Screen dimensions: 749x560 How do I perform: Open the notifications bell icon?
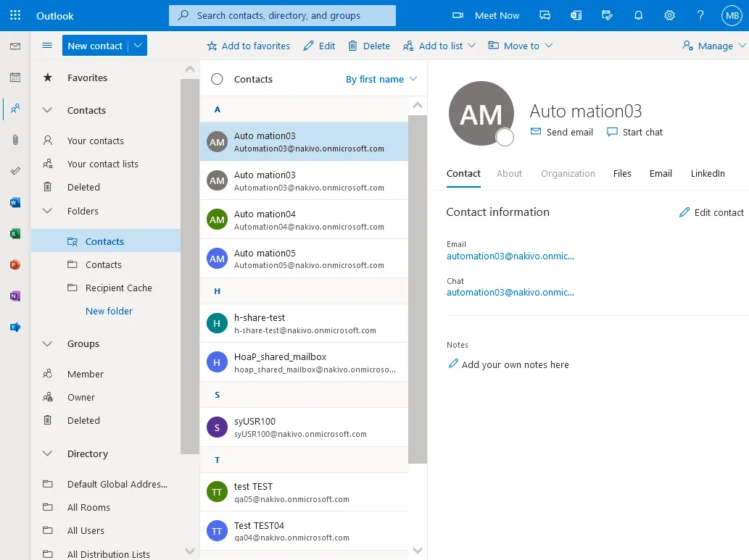(639, 15)
